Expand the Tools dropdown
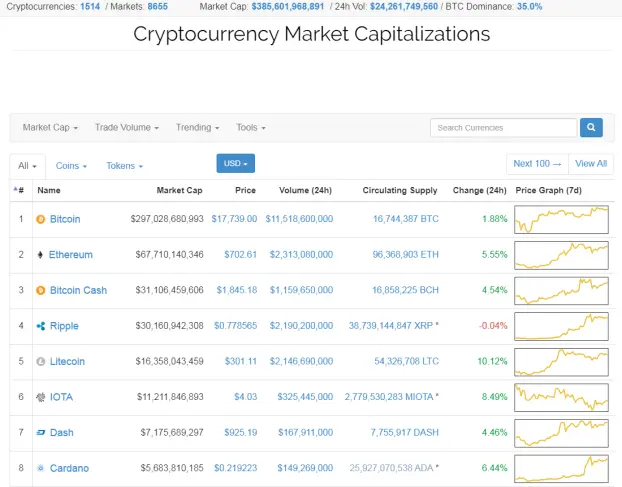Screen dimensions: 622x487 [x=251, y=127]
